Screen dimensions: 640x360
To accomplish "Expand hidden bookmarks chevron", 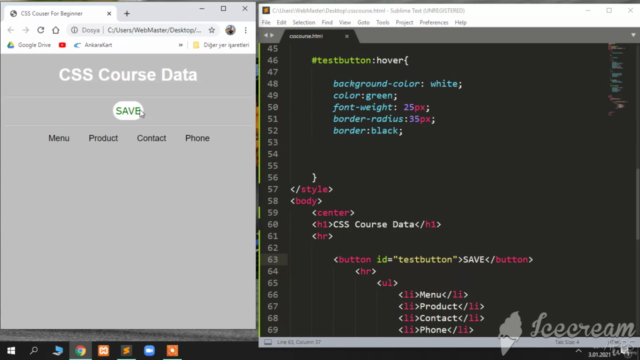I will coord(180,45).
